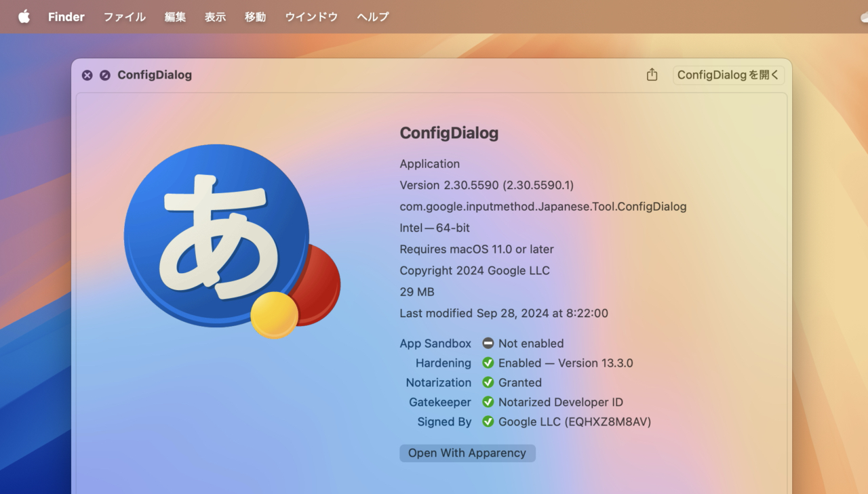Viewport: 868px width, 494px height.
Task: Click the ConfigDialogを開く button
Action: [728, 75]
